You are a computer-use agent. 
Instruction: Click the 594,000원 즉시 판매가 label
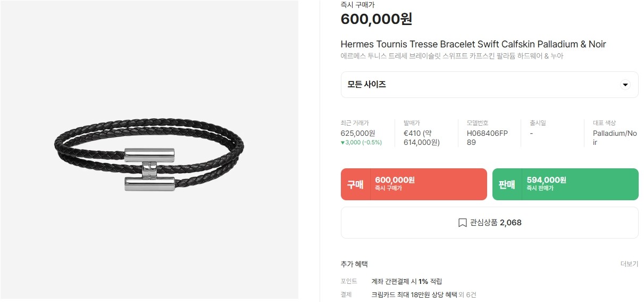[546, 184]
